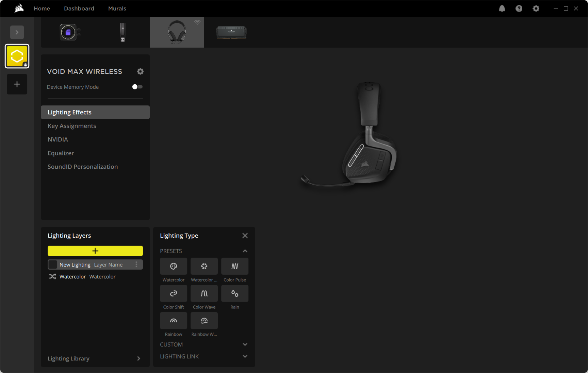Go to the Dashboard tab
This screenshot has width=588, height=373.
pyautogui.click(x=79, y=9)
